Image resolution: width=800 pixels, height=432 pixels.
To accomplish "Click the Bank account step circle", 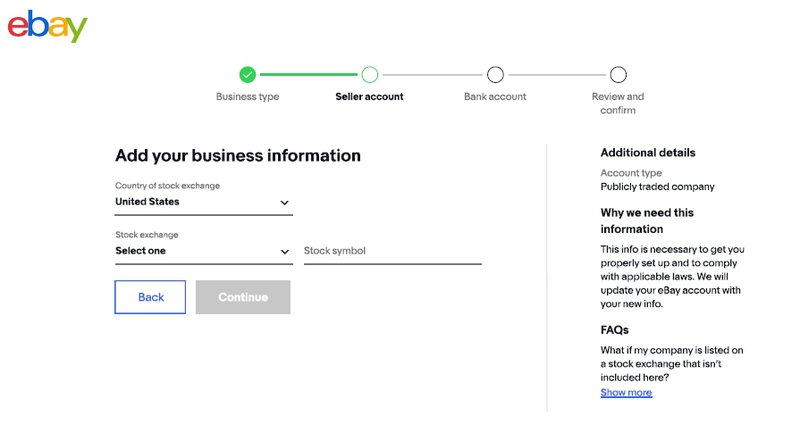I will [x=495, y=74].
